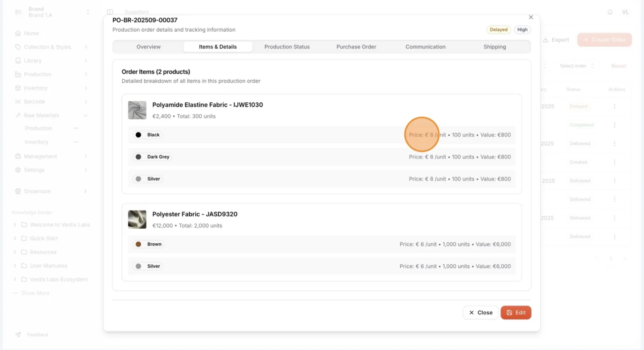Click the Edit button

coord(516,313)
